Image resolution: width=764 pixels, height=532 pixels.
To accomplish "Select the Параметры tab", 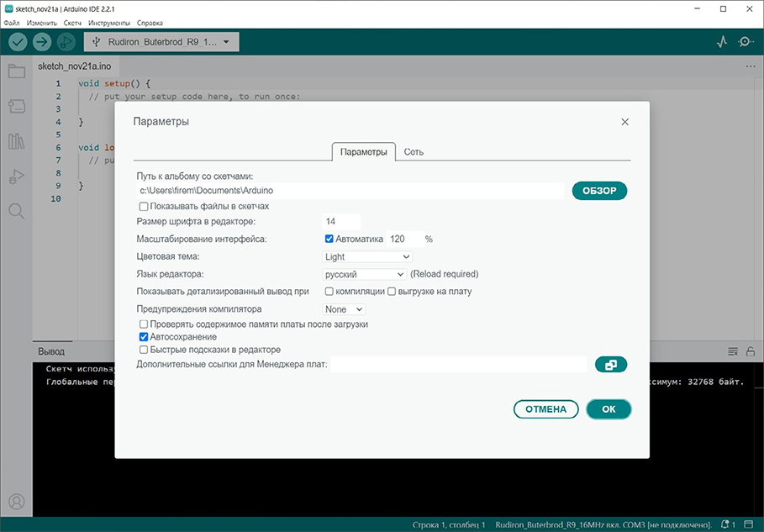I will pyautogui.click(x=363, y=152).
